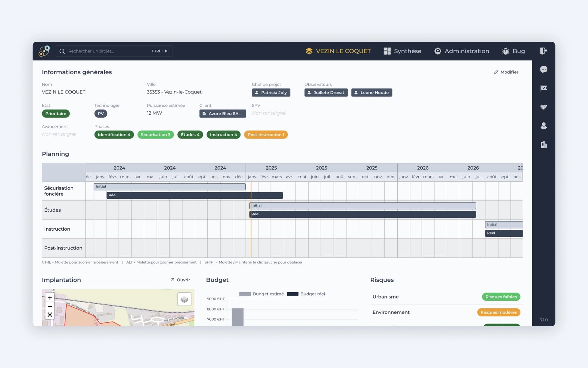Switch to the Synthèse tab

(x=402, y=51)
